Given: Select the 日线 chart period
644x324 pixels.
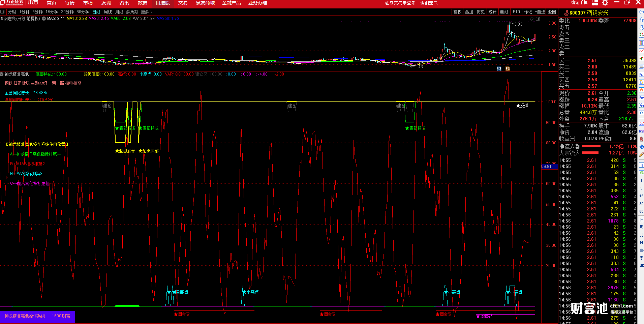Looking at the screenshot, I should pyautogui.click(x=96, y=12).
